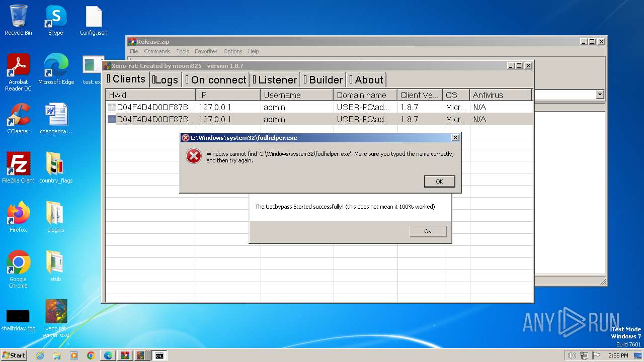The image size is (644, 362).
Task: Sort by the OS column header
Action: coord(456,95)
